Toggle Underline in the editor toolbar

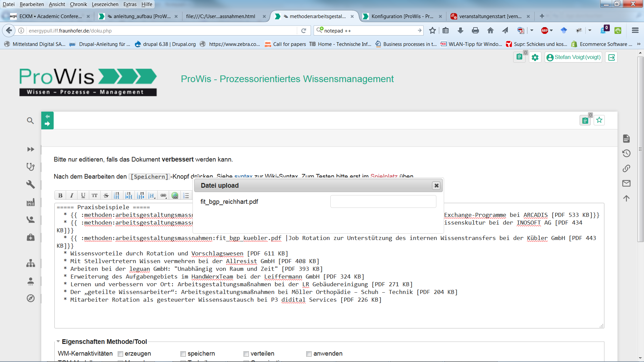tap(83, 195)
